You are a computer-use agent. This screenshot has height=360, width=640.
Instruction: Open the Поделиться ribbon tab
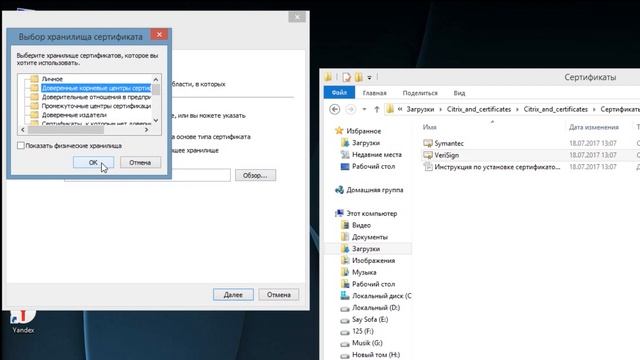[x=420, y=93]
